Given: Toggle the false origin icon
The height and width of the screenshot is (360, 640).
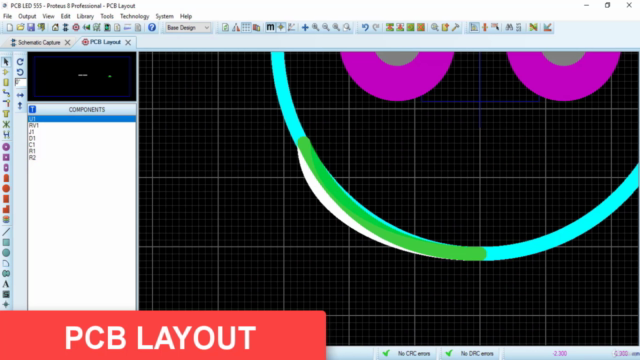Looking at the screenshot, I should click(281, 27).
